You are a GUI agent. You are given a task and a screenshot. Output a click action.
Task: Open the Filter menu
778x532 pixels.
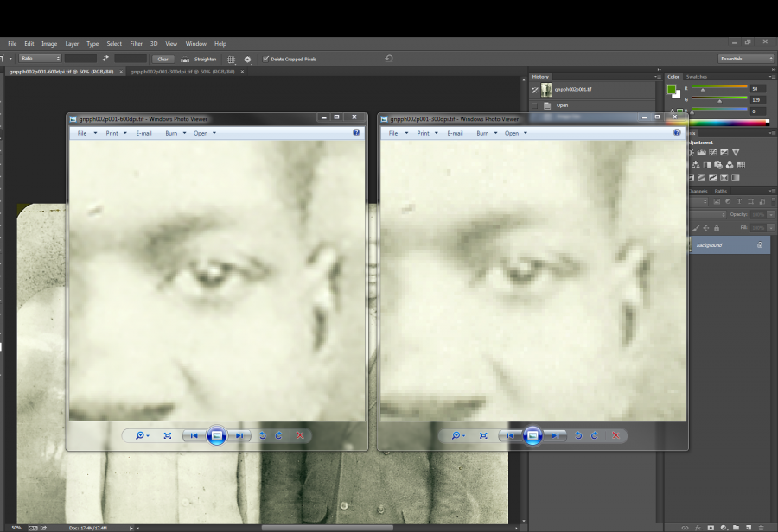coord(137,43)
